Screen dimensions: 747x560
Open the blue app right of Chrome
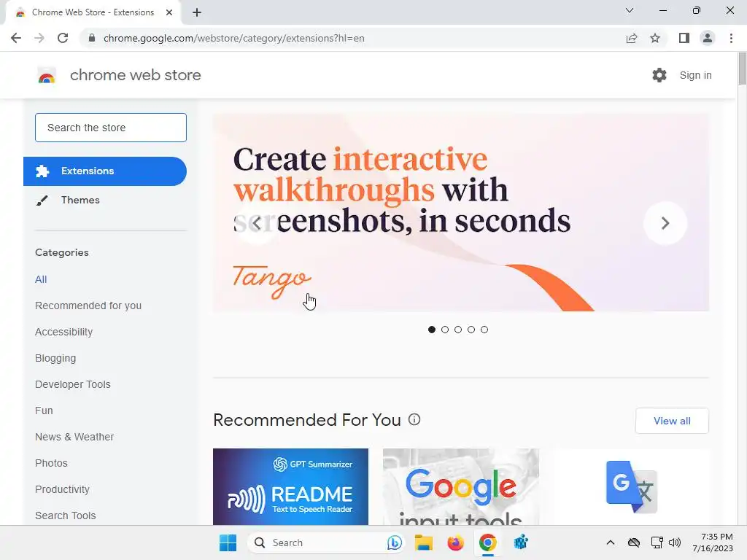[x=521, y=542]
